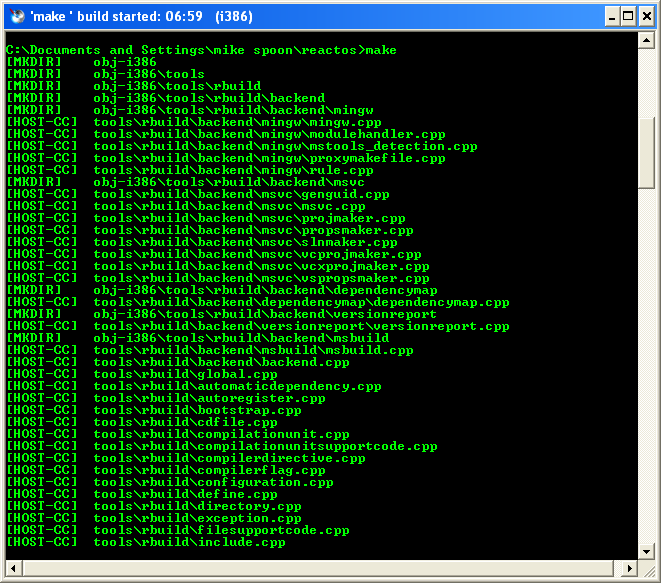Click the line with mstools_detection.cpp
The image size is (661, 583).
click(242, 146)
